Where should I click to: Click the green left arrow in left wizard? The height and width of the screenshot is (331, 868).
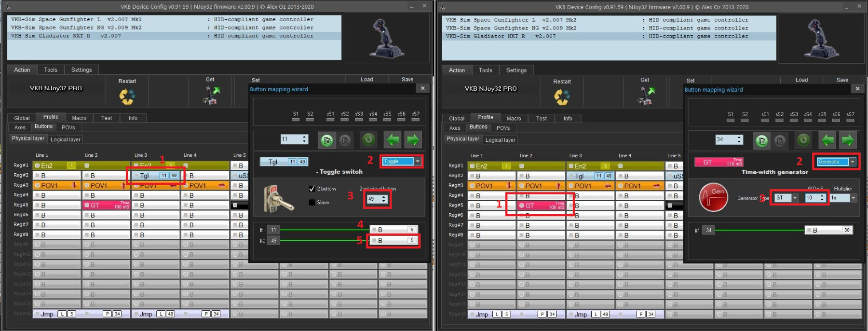(393, 140)
